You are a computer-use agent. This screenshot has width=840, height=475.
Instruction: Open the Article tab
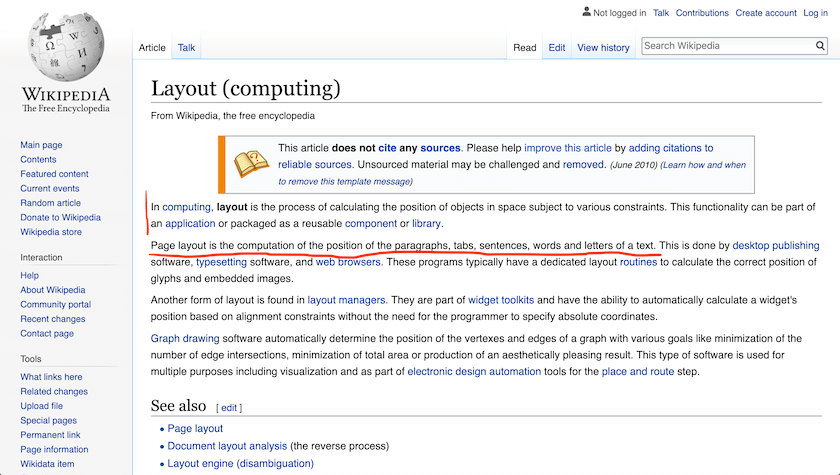click(x=152, y=47)
